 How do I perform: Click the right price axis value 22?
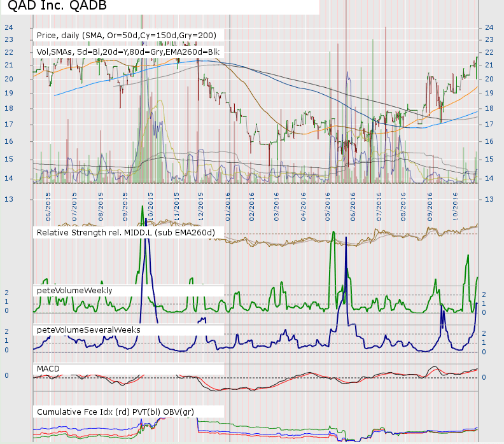pos(489,52)
